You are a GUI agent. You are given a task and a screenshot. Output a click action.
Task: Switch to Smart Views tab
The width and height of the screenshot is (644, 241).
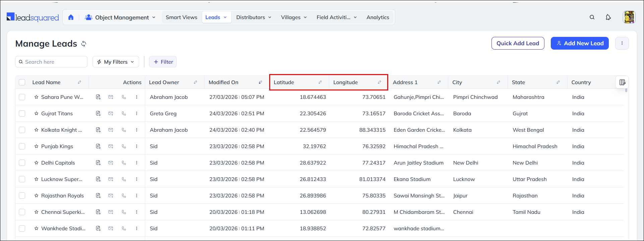pyautogui.click(x=181, y=17)
